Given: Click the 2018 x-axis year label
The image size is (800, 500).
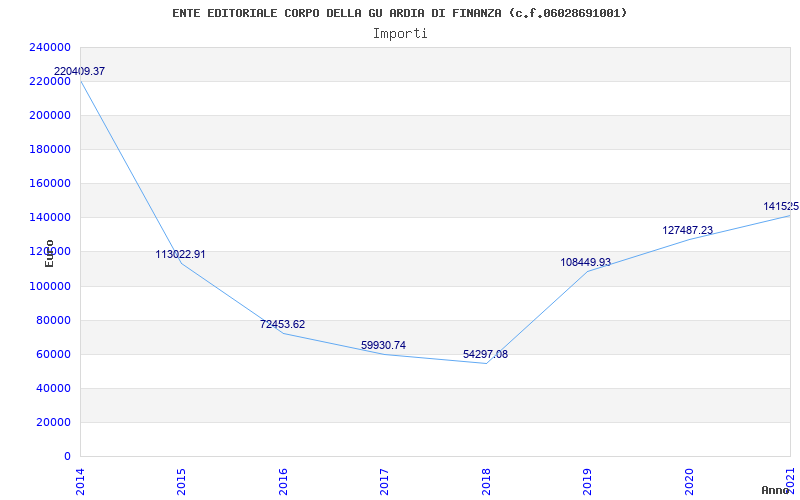Looking at the screenshot, I should (486, 481).
